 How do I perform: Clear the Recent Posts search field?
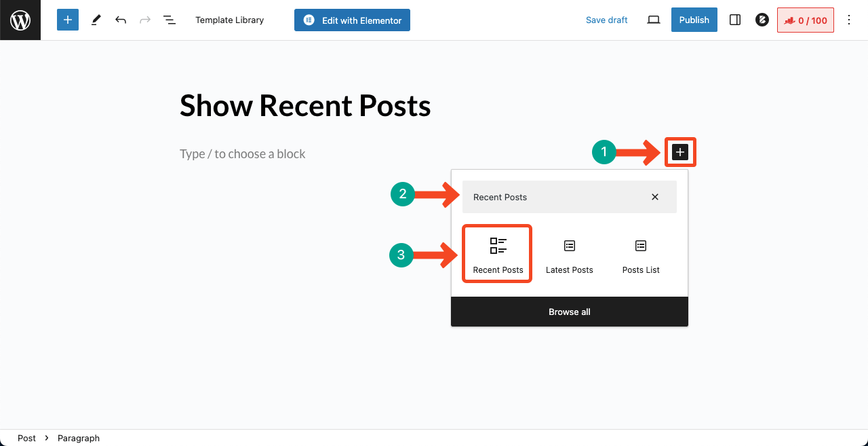point(655,197)
